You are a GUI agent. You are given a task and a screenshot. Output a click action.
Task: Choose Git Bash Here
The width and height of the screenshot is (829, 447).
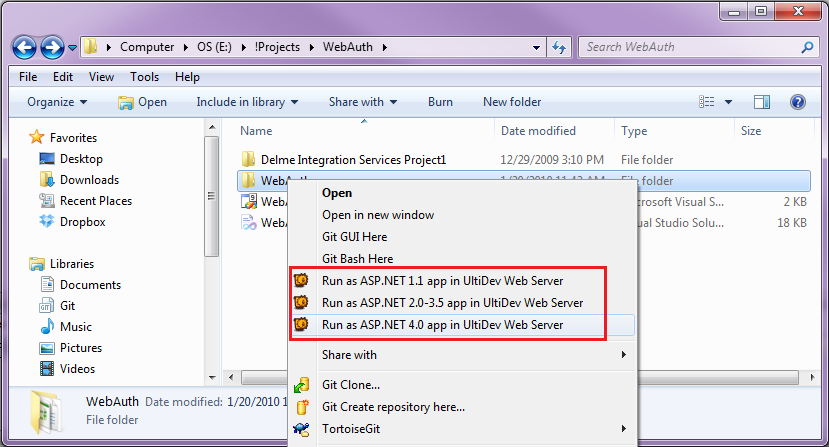[357, 259]
